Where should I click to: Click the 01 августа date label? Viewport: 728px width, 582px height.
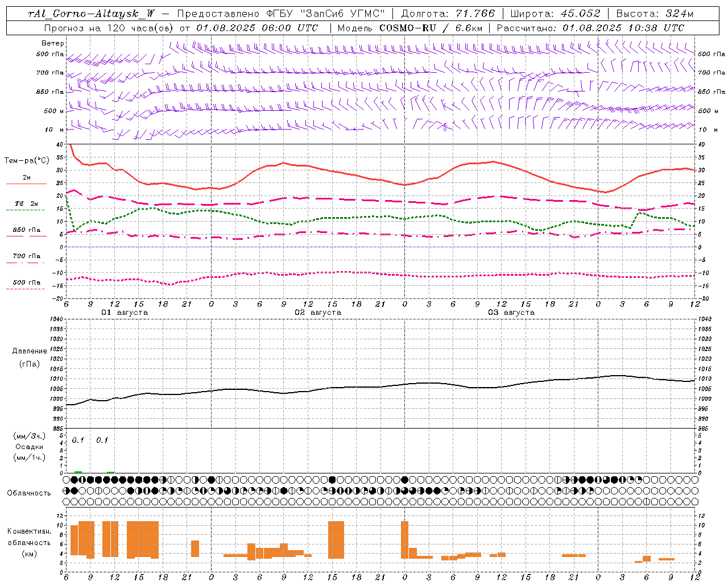(x=125, y=313)
